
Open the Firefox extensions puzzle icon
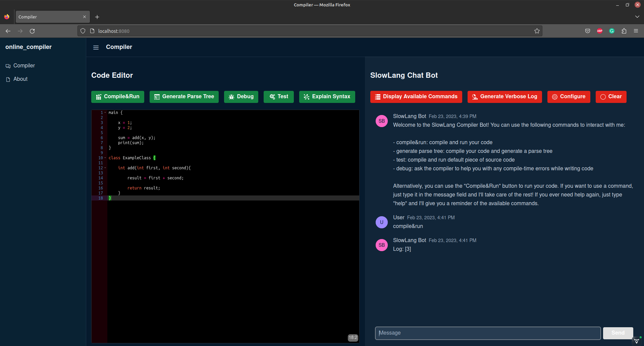pos(624,31)
